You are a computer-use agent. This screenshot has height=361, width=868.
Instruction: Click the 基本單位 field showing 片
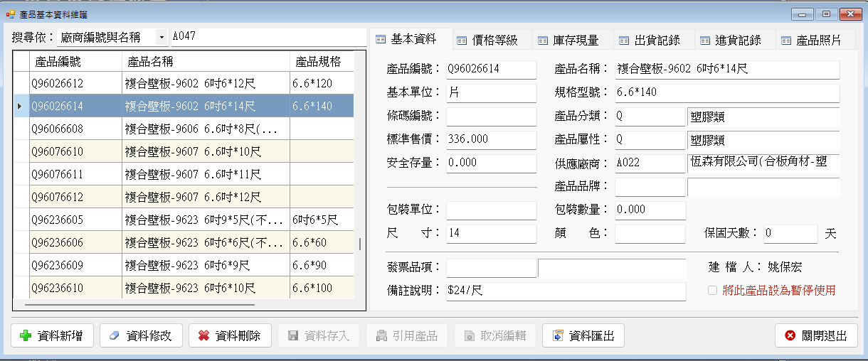tap(491, 93)
